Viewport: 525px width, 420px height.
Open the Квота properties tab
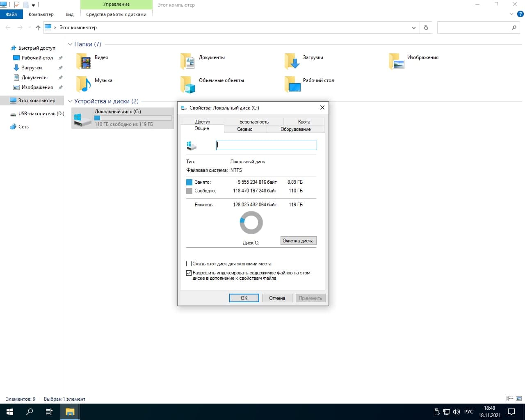click(x=304, y=122)
